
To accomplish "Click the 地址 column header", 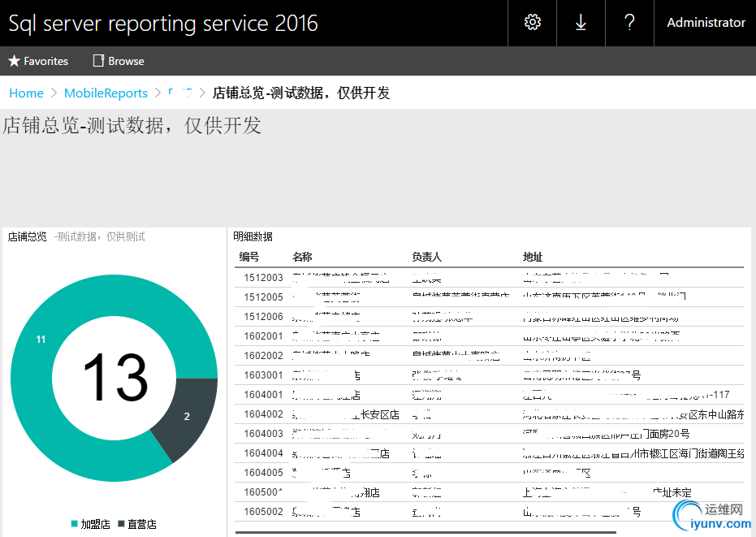I will (x=533, y=257).
